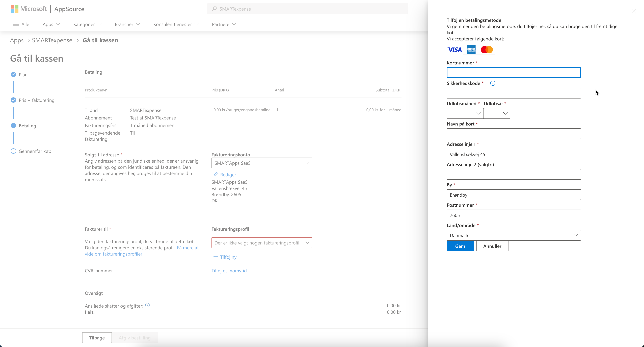Image resolution: width=644 pixels, height=347 pixels.
Task: Click the Mastercard card logo
Action: 487,50
